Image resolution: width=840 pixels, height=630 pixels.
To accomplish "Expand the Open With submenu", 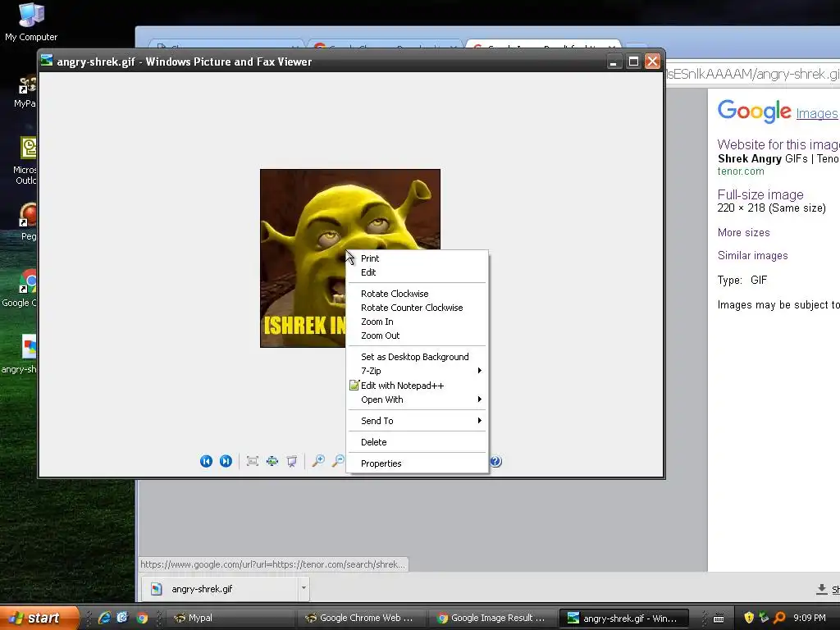I will (x=418, y=399).
